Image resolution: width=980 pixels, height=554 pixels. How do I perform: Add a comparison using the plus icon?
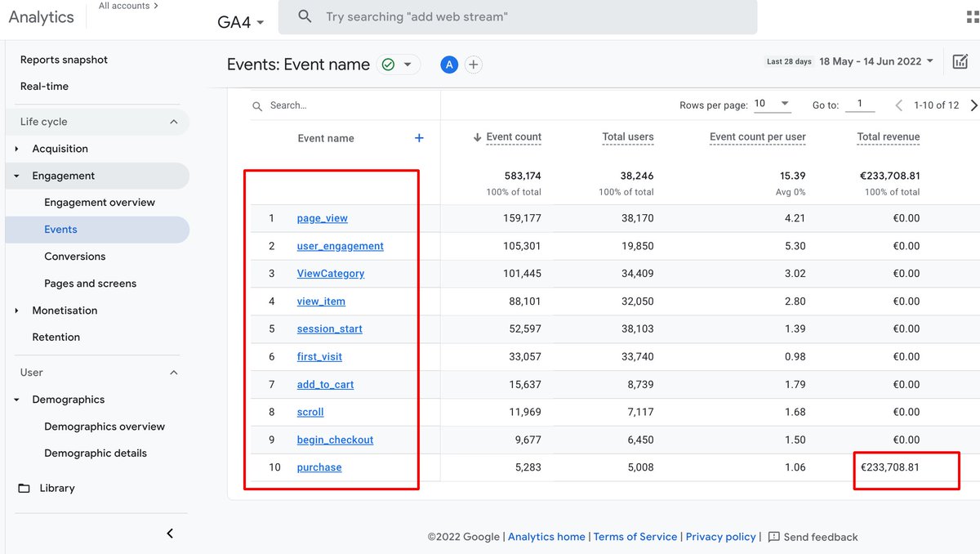click(x=472, y=64)
